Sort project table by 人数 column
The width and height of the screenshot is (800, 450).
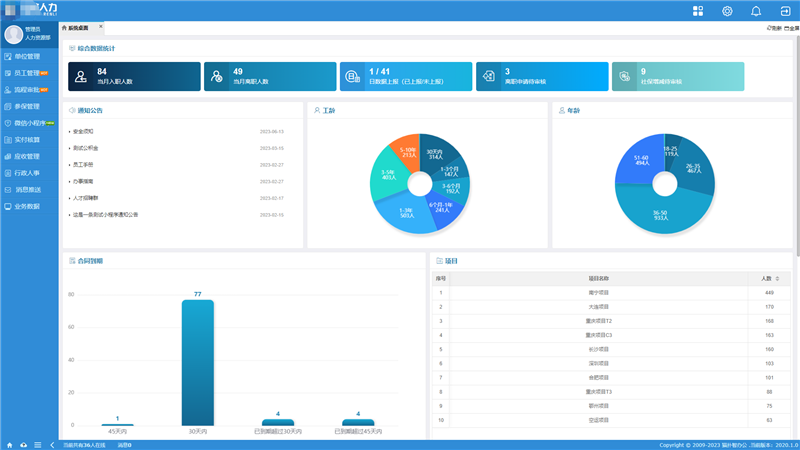pyautogui.click(x=778, y=278)
